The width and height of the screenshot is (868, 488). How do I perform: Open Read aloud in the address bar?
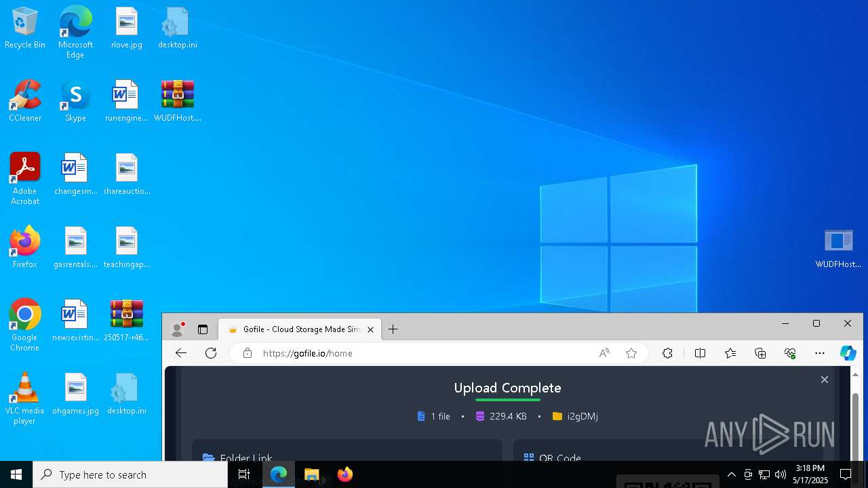(604, 353)
